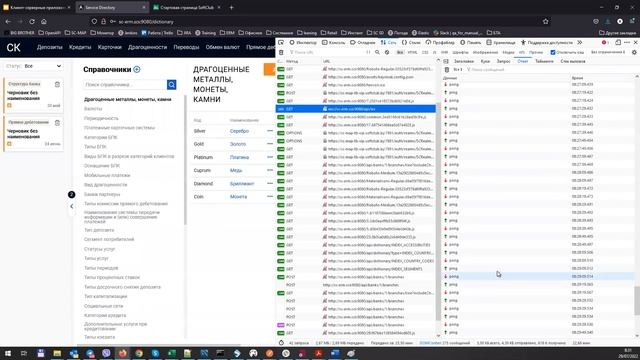This screenshot has height=360, width=640.
Task: Click the blue dictionary search magnifier button
Action: pyautogui.click(x=171, y=84)
